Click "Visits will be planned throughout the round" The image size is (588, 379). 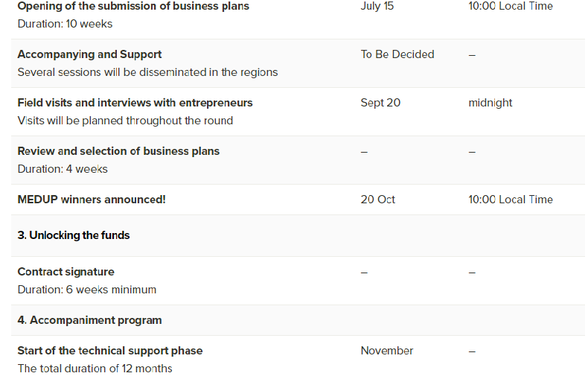click(125, 121)
